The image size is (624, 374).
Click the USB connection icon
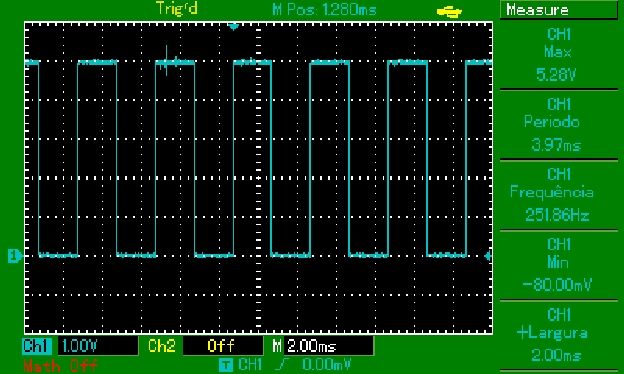click(x=449, y=12)
